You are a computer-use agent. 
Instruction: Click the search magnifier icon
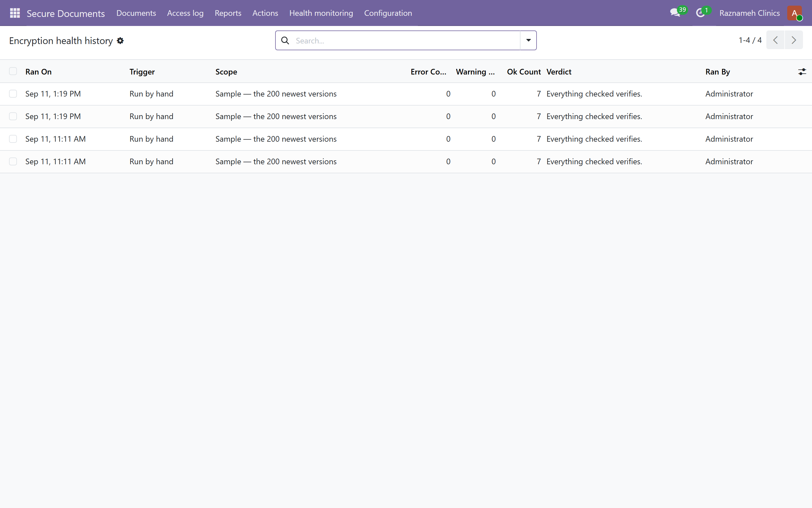click(x=285, y=40)
